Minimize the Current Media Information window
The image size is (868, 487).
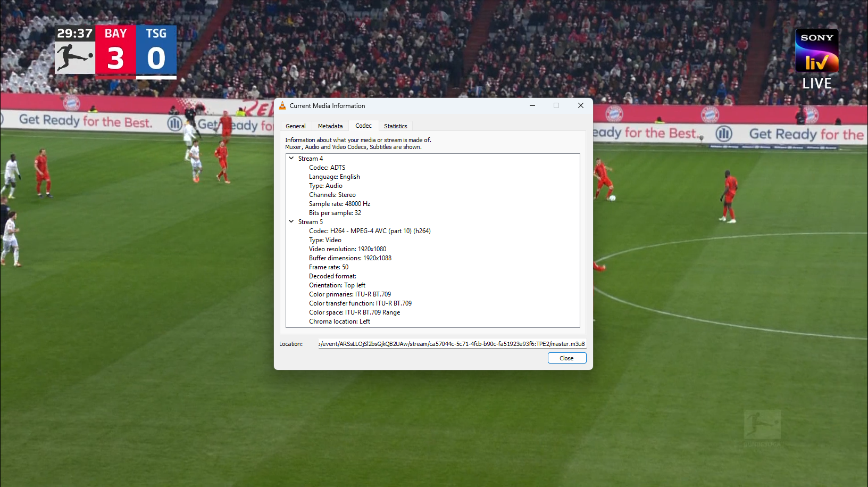click(532, 105)
